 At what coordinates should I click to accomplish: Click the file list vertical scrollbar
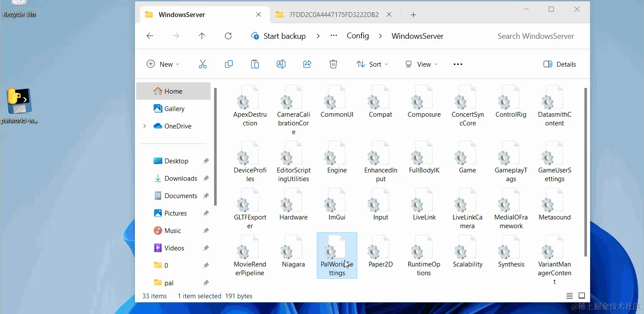(586, 172)
